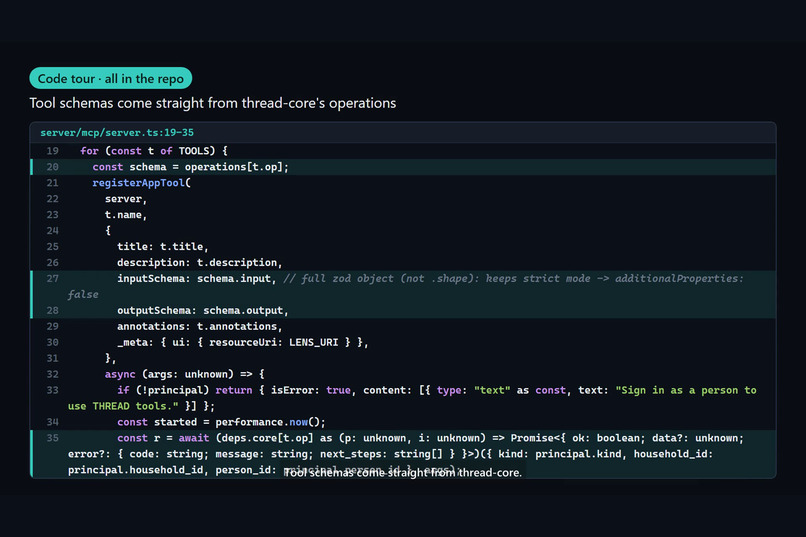Click the 'description: t.description,' line

click(x=199, y=263)
